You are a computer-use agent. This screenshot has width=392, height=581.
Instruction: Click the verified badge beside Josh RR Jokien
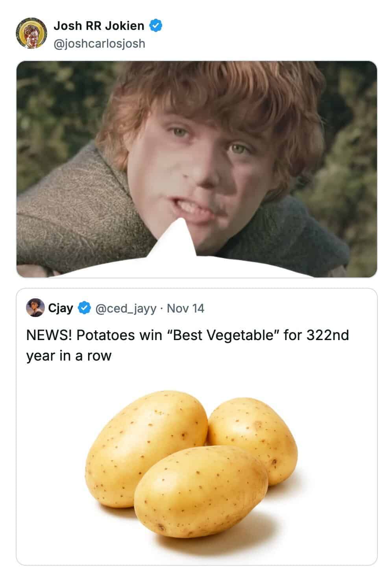pos(156,26)
